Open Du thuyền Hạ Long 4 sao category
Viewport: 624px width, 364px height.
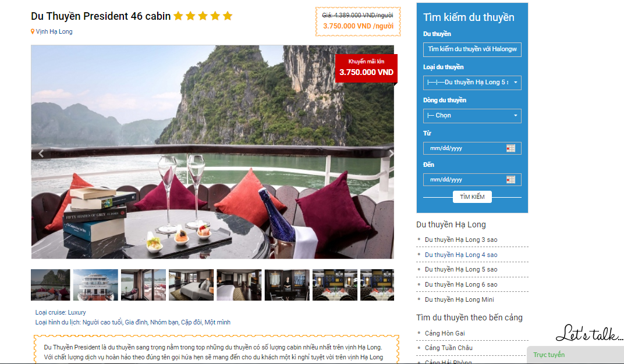click(x=461, y=255)
